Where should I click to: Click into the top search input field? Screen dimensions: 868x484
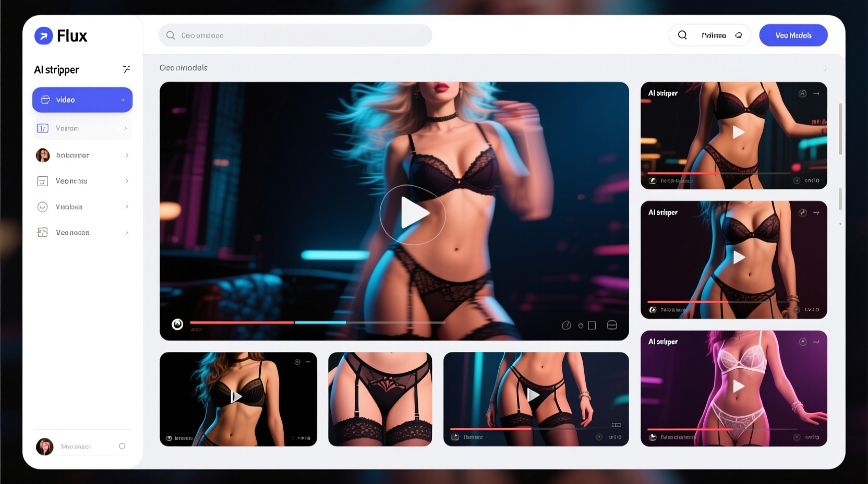303,35
